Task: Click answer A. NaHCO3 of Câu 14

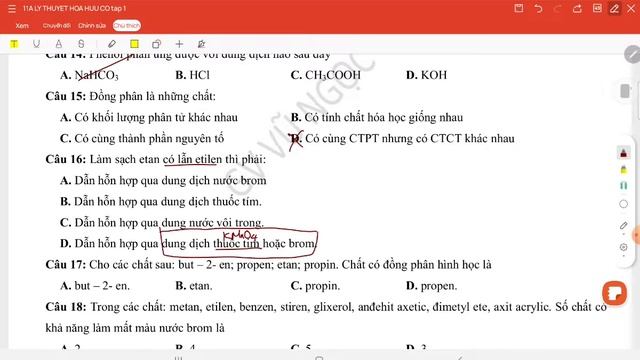Action: [x=89, y=75]
